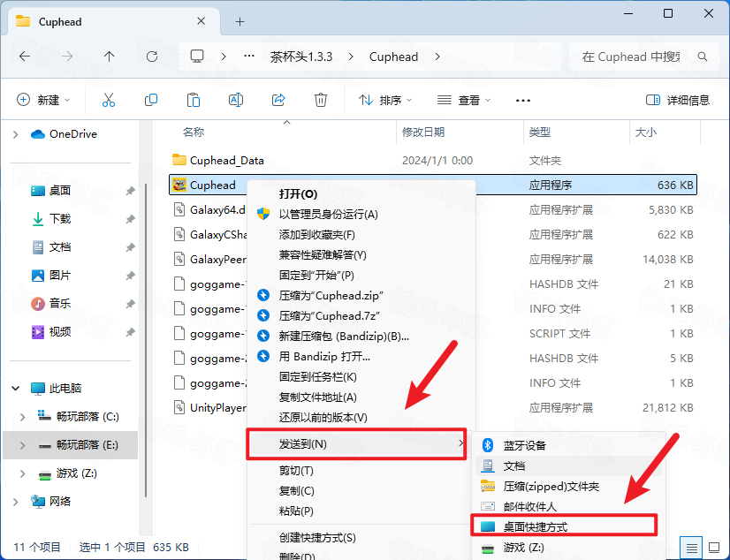Open the 查看 view dropdown
This screenshot has height=560, width=730.
(x=464, y=100)
